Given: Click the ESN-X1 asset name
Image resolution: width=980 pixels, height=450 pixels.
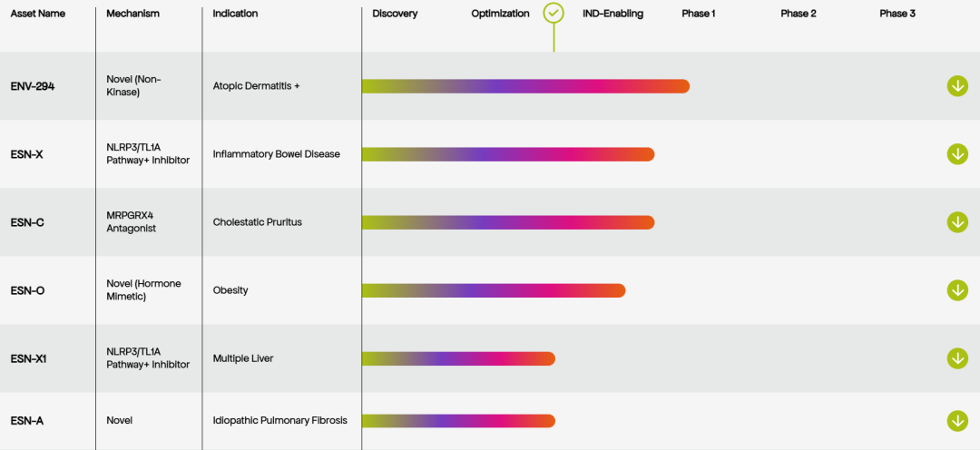Looking at the screenshot, I should coord(29,358).
